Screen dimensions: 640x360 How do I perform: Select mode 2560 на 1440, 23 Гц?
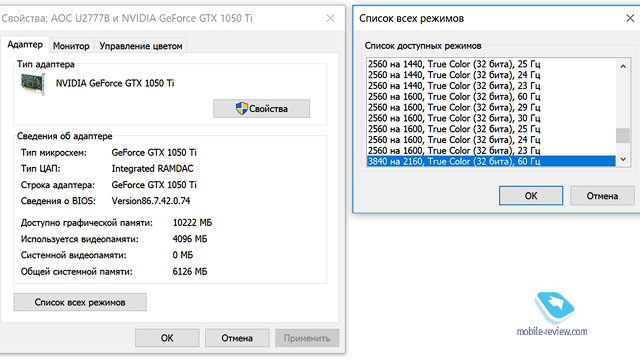click(x=491, y=86)
